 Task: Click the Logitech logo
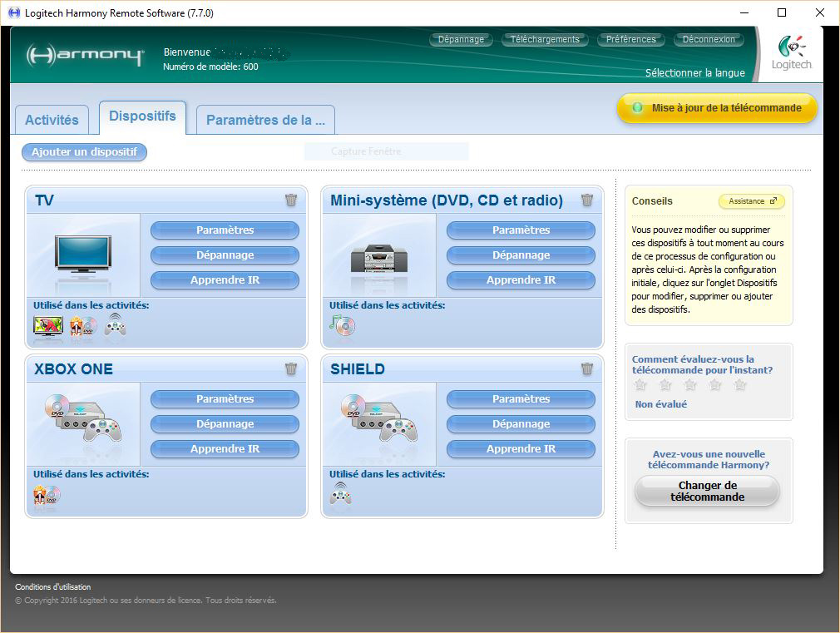pos(790,53)
